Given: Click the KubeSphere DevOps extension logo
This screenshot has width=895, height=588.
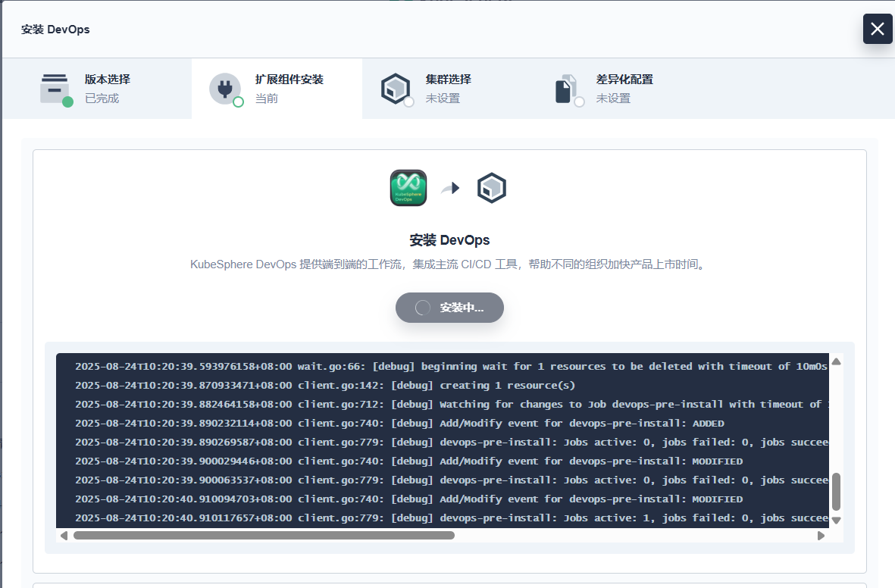Looking at the screenshot, I should tap(408, 188).
